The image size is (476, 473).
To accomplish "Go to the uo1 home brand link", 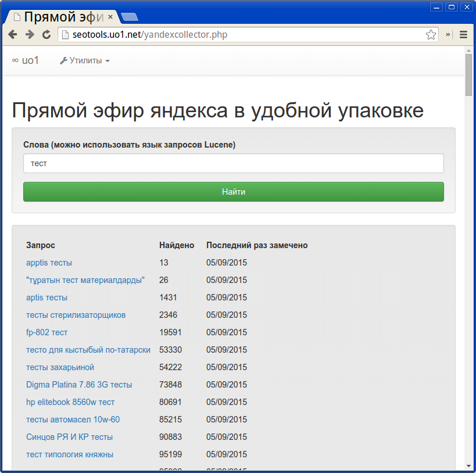I will [26, 60].
